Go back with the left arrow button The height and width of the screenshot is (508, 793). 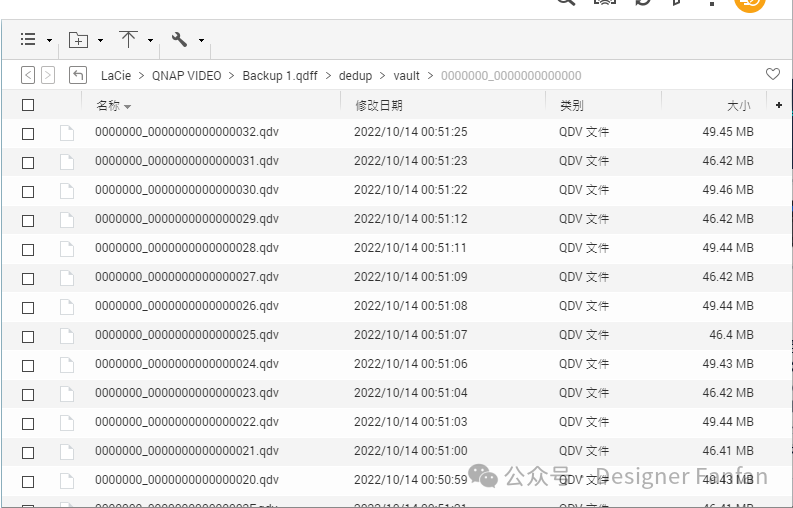pyautogui.click(x=27, y=75)
